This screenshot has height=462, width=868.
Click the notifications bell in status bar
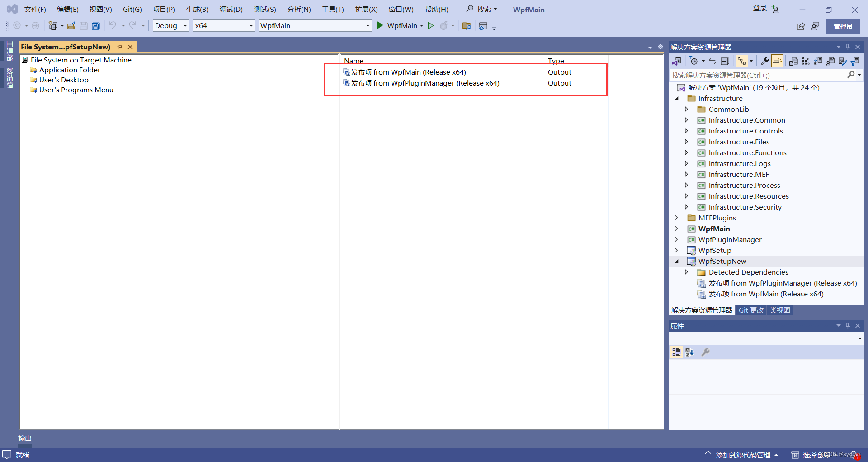pos(854,455)
